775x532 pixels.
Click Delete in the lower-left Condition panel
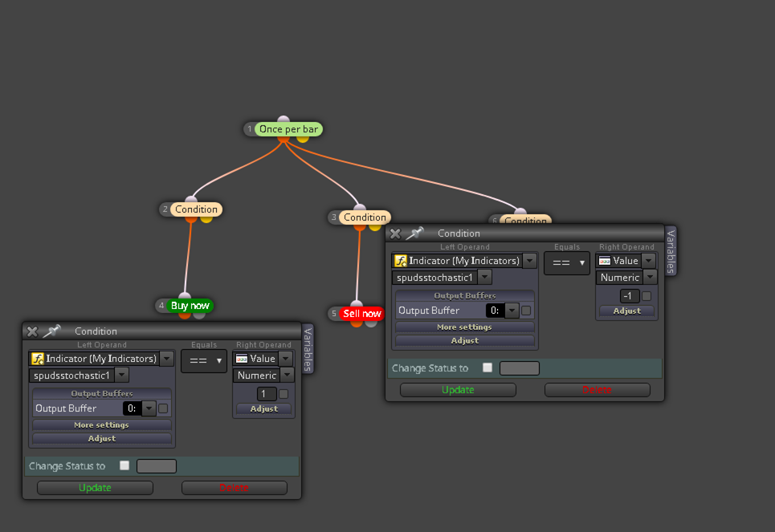[235, 488]
